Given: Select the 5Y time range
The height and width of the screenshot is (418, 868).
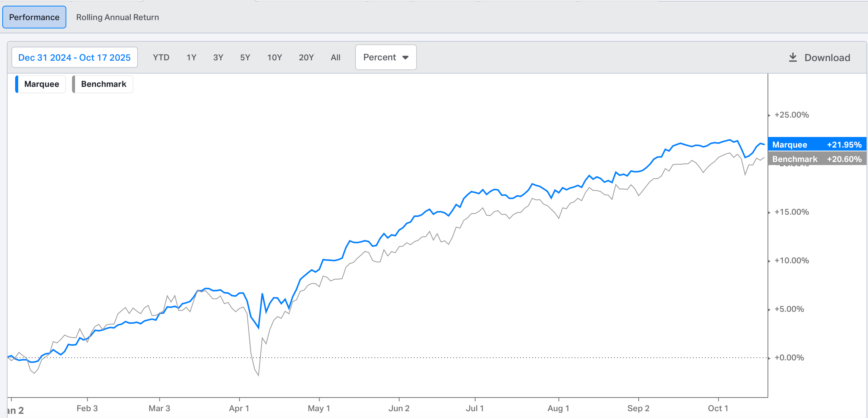Looking at the screenshot, I should (245, 57).
